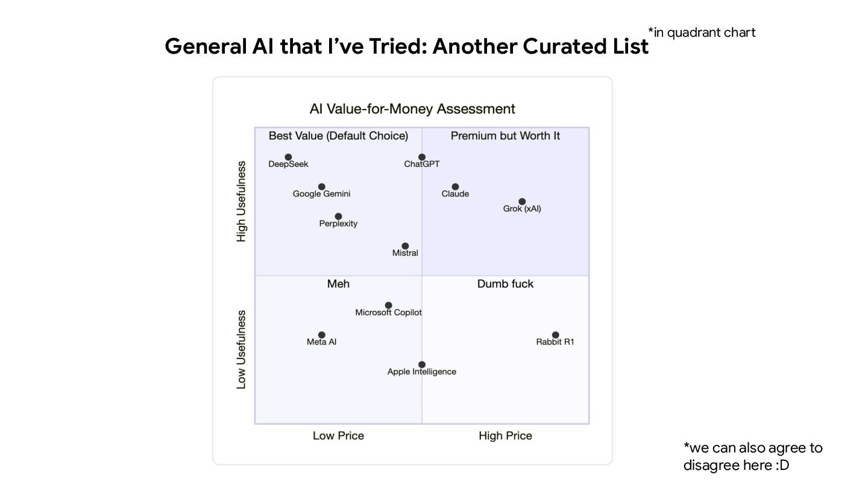Click the ChatGPT data point dot
Viewport: 868px width, 488px height.
(x=422, y=157)
